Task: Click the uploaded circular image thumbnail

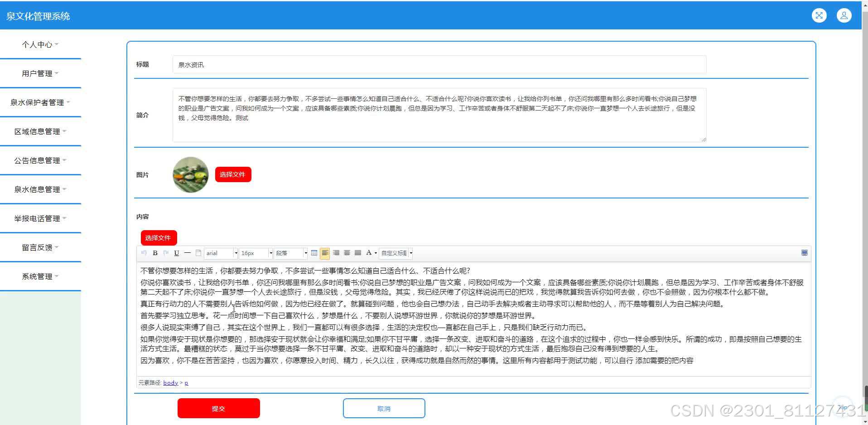Action: (191, 175)
